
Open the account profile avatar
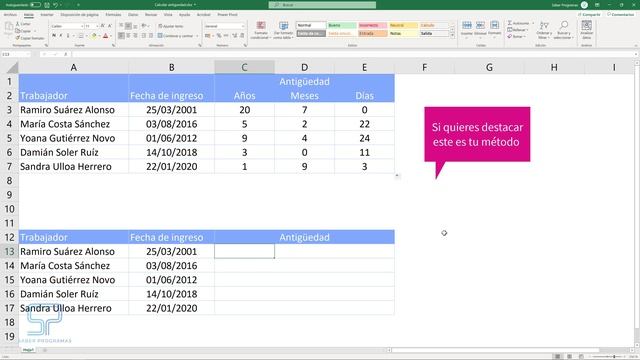(584, 5)
